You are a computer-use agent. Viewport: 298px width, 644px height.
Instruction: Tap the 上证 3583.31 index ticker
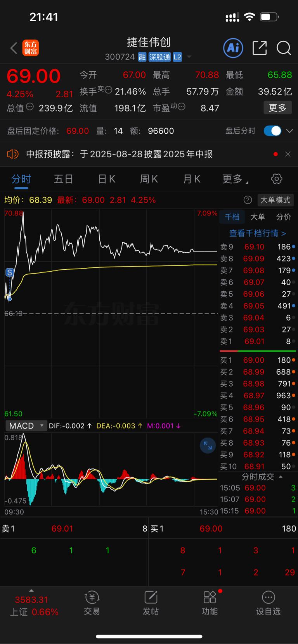pos(34,606)
